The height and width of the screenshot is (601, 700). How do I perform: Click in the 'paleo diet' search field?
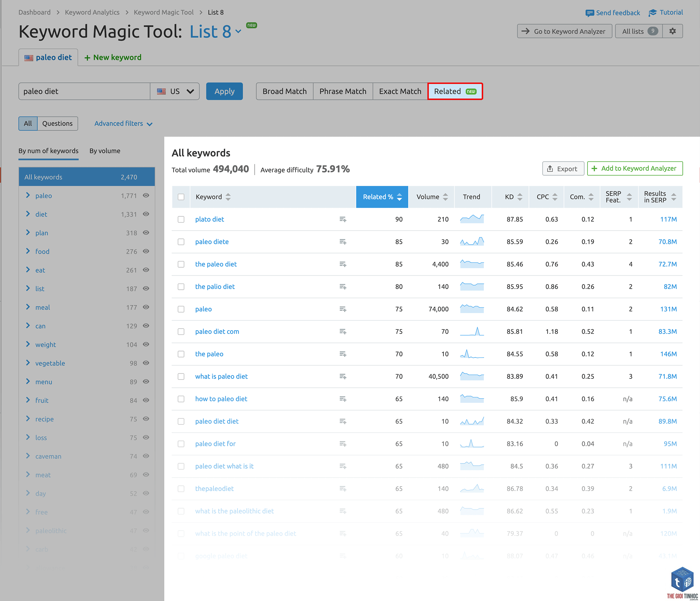85,91
